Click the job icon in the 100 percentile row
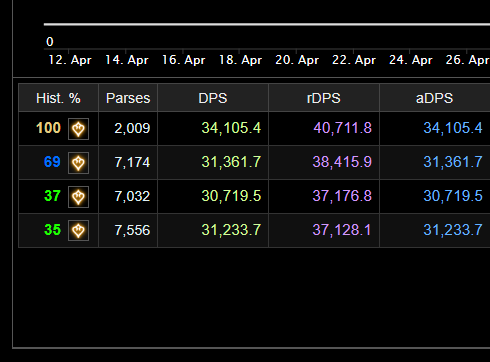Screen dimensions: 490x362 click(78, 129)
